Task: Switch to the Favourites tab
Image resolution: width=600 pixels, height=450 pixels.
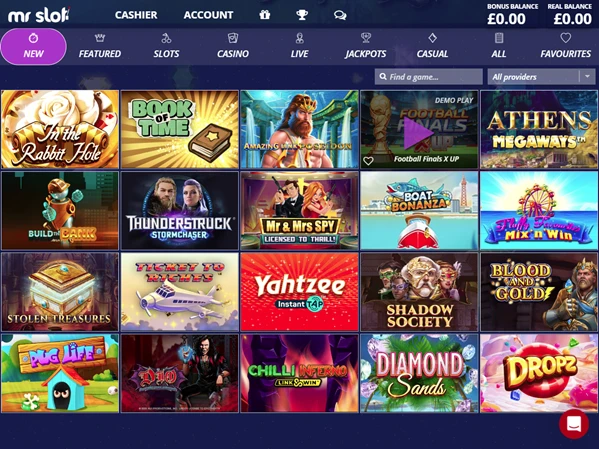Action: point(566,46)
